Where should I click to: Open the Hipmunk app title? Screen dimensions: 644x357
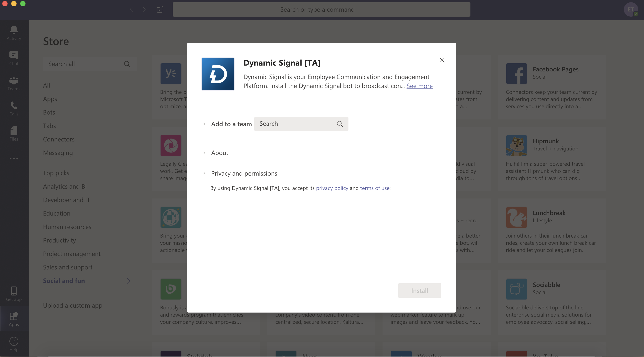(546, 141)
